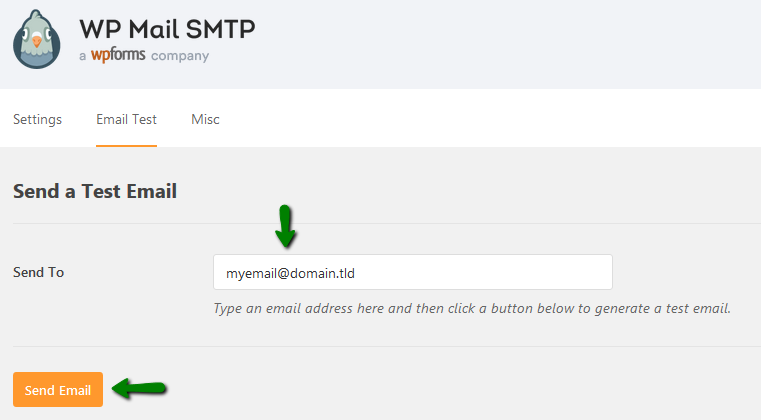Click the orange Send Email button

(58, 389)
